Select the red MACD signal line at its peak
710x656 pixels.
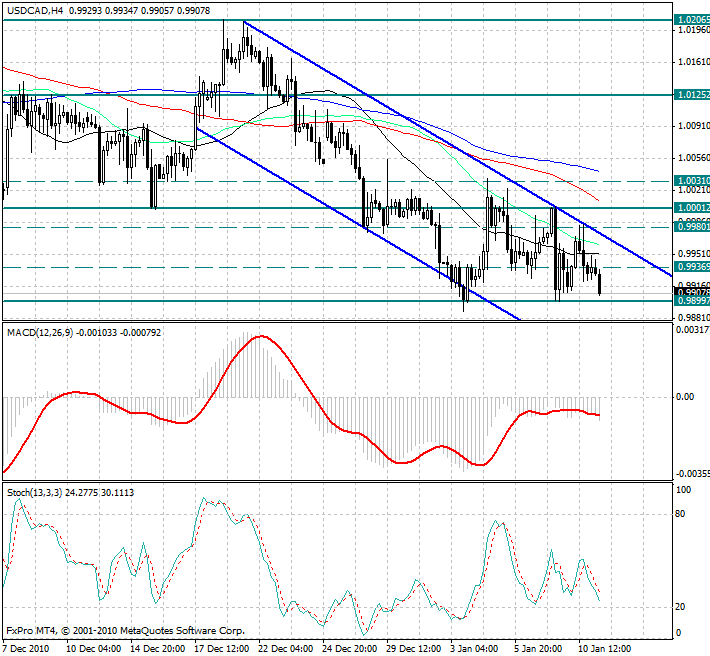point(262,336)
